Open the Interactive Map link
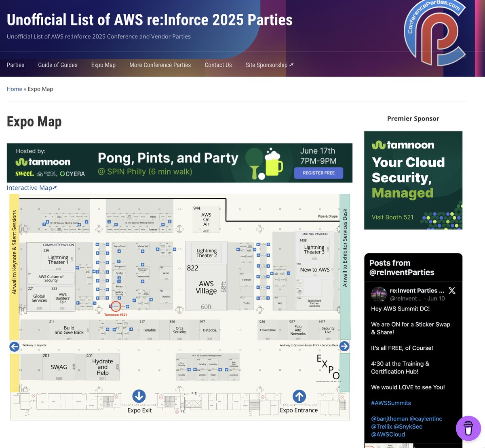Viewport: 485px width, 448px height. 32,188
